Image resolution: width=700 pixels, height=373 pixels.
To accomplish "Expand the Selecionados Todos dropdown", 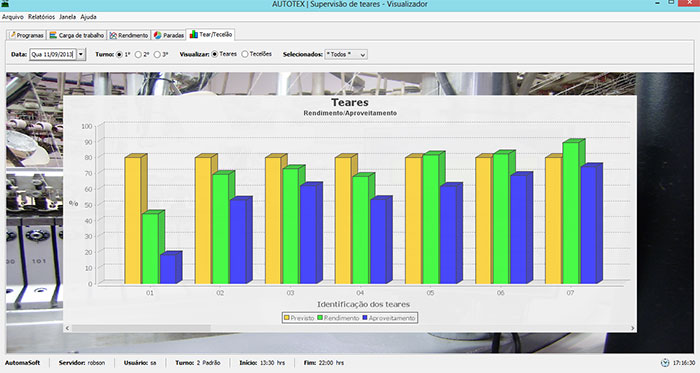I will [346, 54].
